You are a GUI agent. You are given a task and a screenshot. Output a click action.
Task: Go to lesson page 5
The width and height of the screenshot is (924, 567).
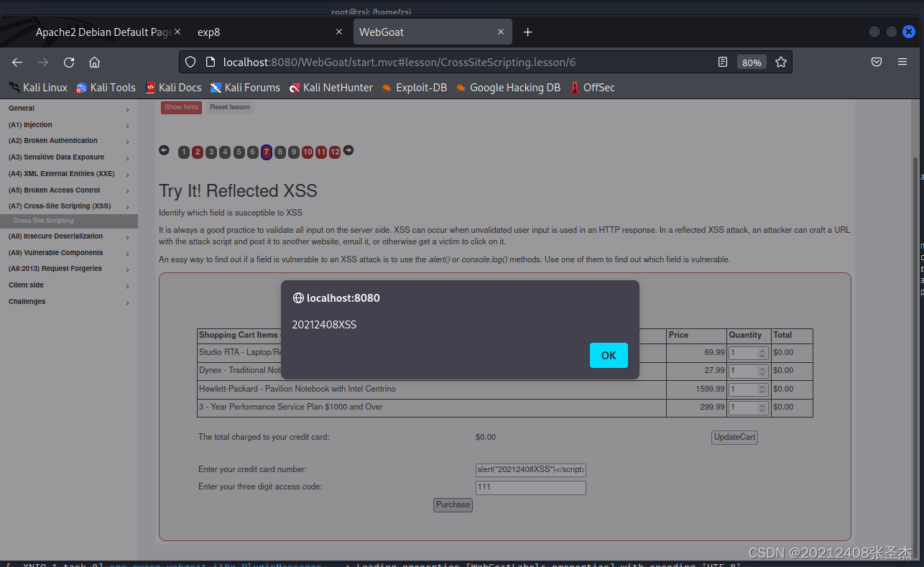[x=239, y=152]
